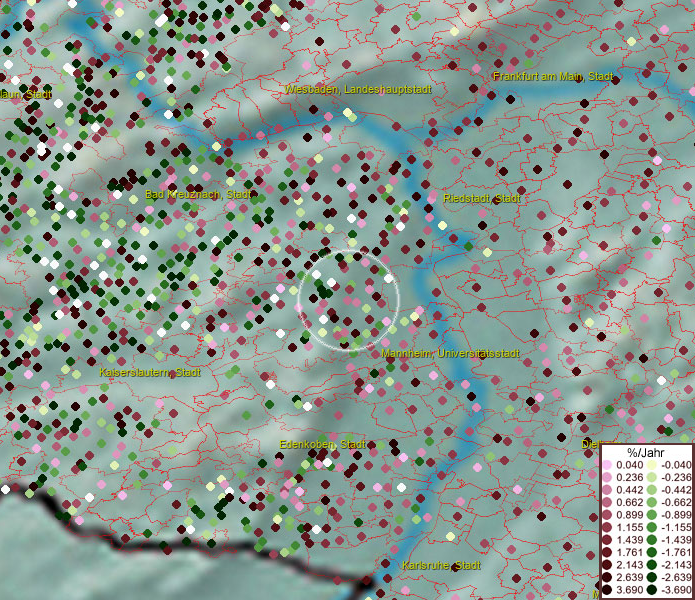Click the -0.662 legend value

point(676,503)
